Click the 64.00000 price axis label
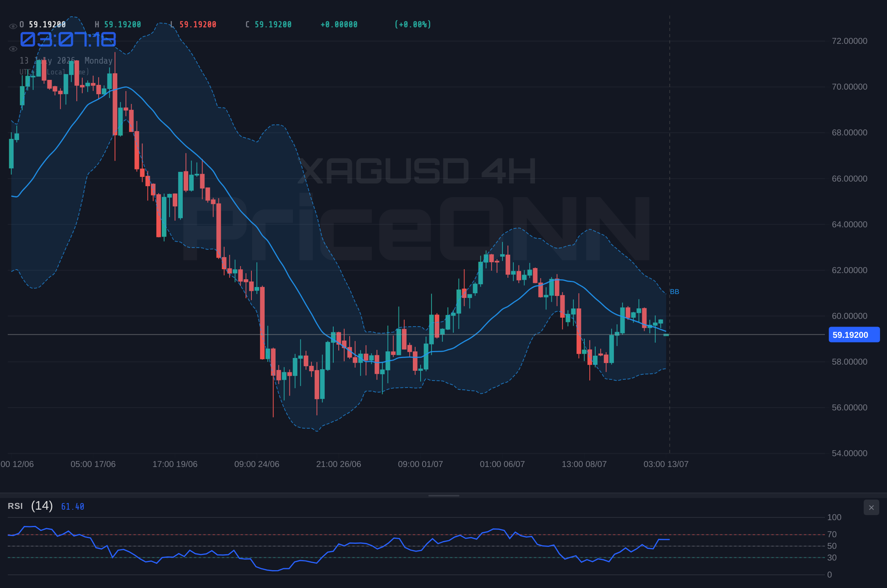Viewport: 887px width, 588px height. coord(849,225)
